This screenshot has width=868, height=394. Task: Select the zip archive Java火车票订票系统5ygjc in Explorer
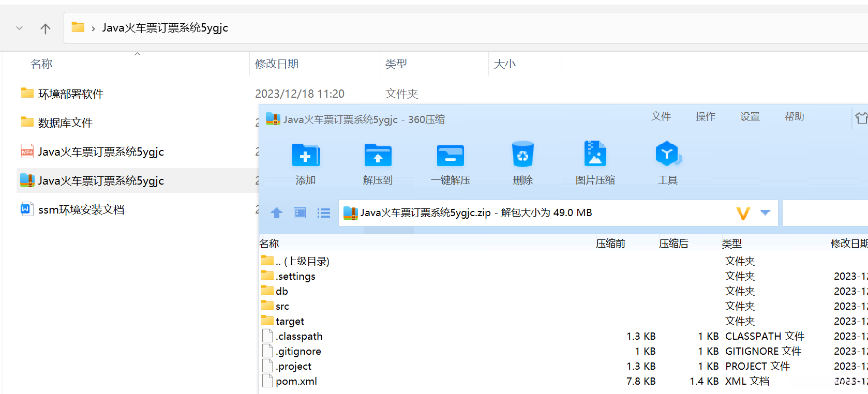(101, 180)
